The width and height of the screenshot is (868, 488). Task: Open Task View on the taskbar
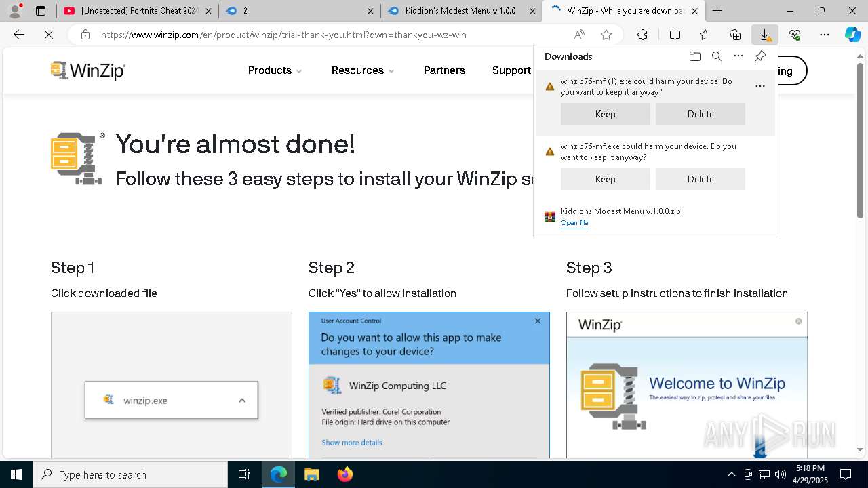(x=244, y=474)
